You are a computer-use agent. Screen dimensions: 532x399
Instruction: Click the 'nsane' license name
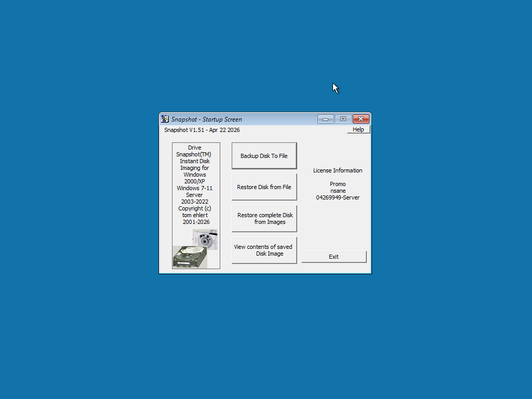coord(338,191)
